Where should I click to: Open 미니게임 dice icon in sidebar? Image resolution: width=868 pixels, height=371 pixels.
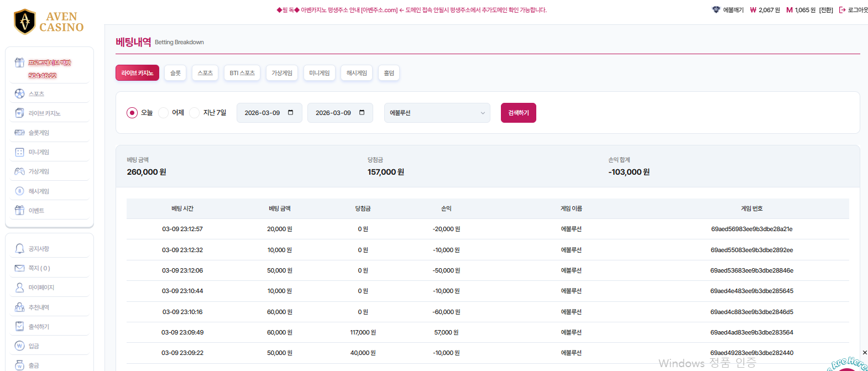click(19, 152)
